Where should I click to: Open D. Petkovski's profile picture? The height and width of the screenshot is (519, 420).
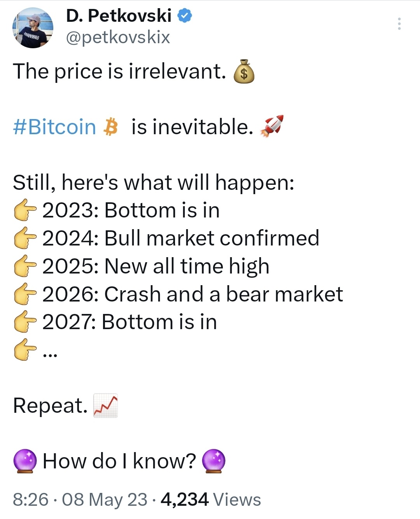coord(33,28)
